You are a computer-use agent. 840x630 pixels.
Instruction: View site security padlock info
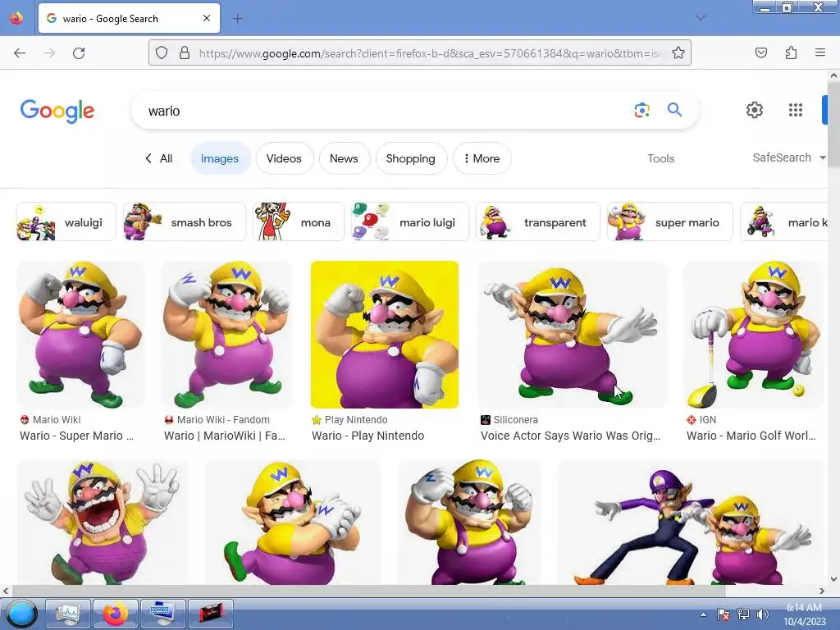(185, 53)
